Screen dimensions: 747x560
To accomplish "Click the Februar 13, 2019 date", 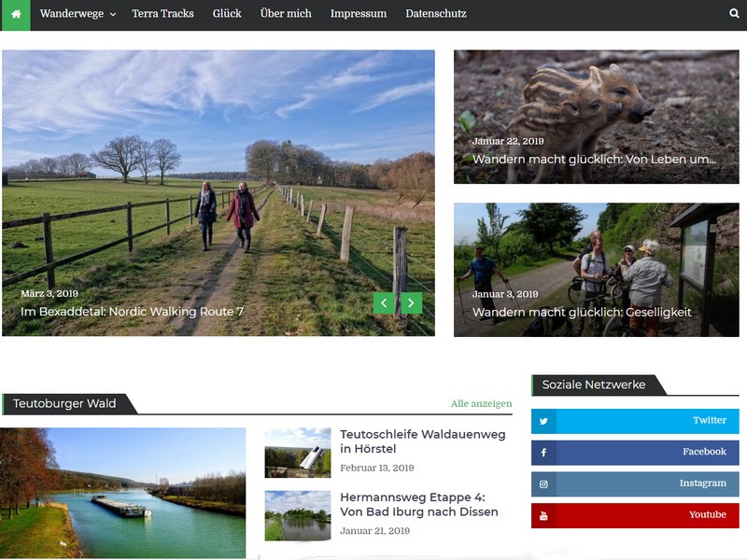I will pos(377,468).
